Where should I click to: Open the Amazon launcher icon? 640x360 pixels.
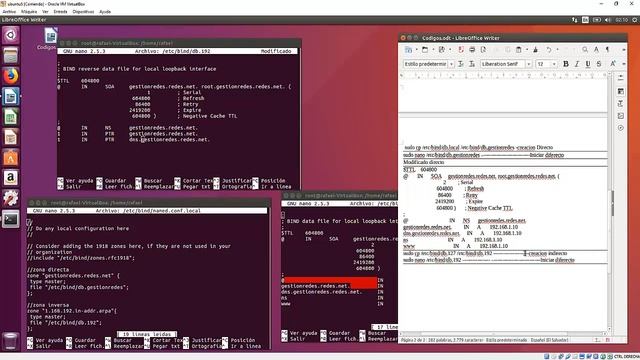point(11,178)
